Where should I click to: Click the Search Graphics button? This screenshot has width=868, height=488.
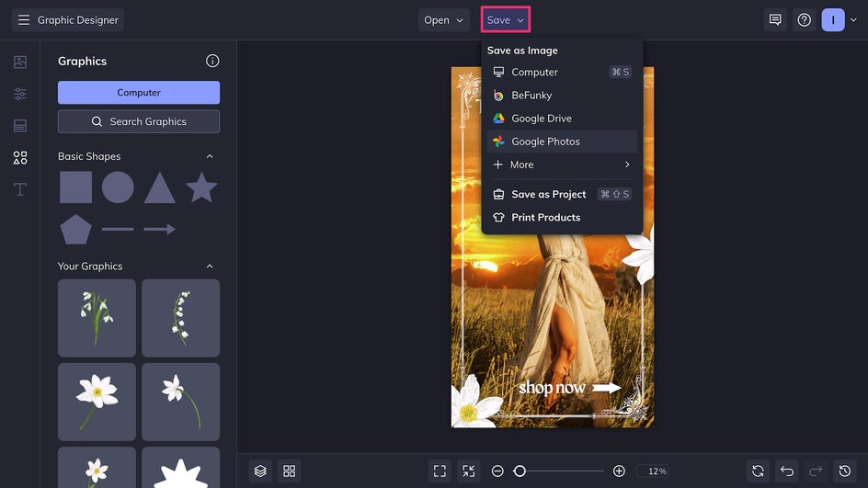click(139, 121)
